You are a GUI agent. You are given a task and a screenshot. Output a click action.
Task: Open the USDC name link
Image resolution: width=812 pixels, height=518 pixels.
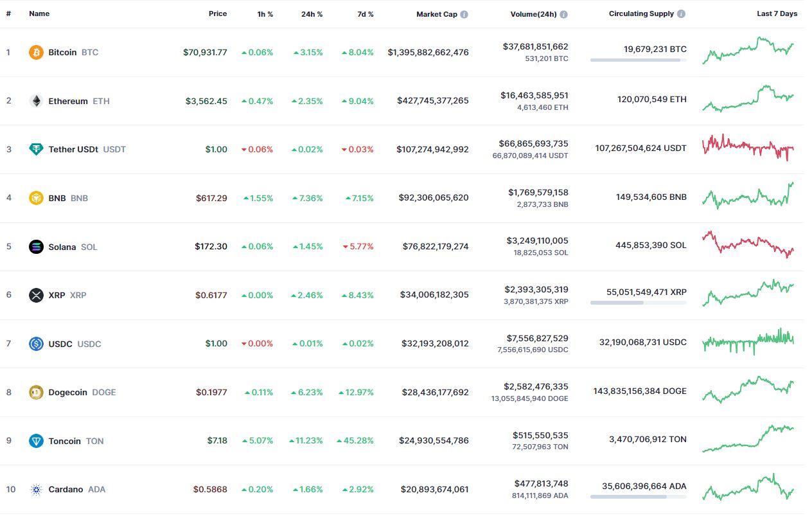point(75,344)
